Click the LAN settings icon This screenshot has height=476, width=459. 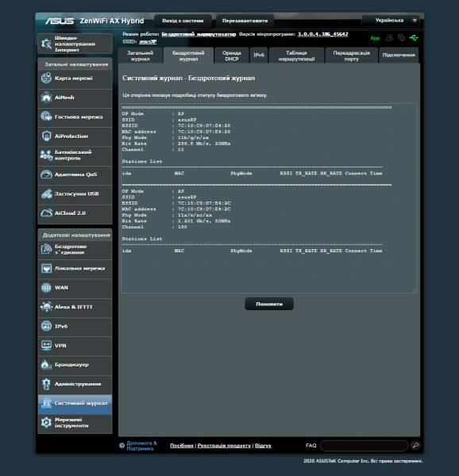(46, 268)
